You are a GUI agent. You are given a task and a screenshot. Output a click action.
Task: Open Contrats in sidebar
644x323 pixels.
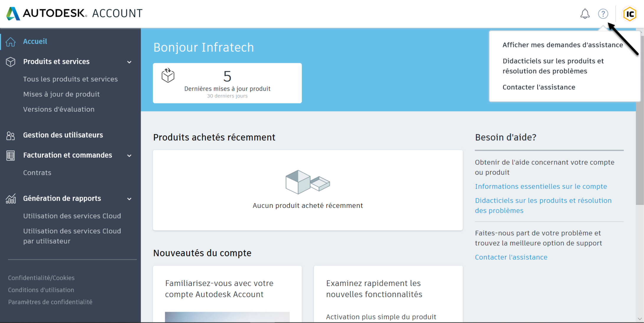37,173
